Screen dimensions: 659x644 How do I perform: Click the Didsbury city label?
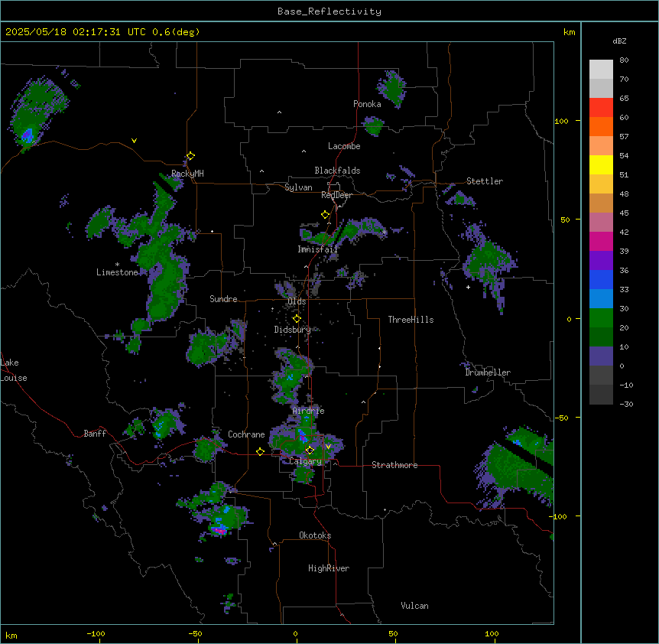[293, 330]
